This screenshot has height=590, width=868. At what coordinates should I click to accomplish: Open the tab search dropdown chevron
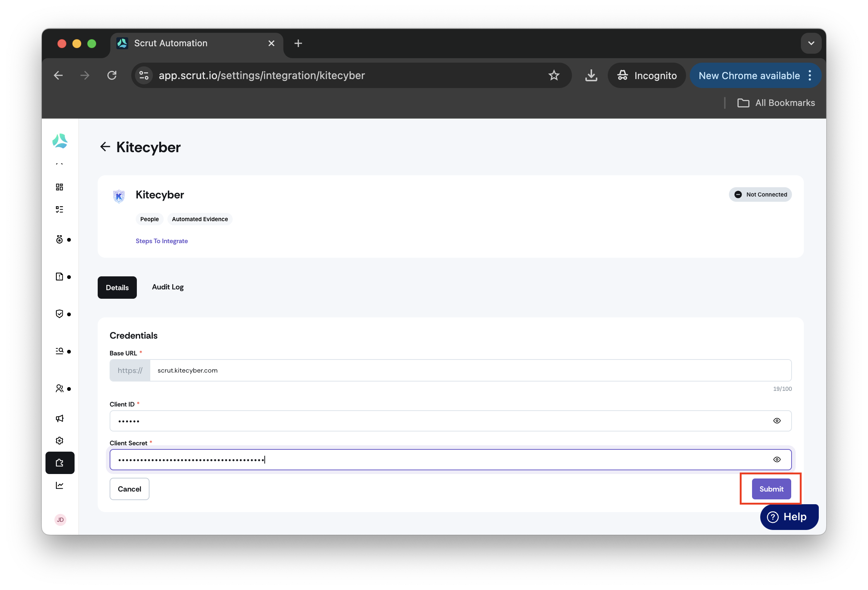click(811, 43)
